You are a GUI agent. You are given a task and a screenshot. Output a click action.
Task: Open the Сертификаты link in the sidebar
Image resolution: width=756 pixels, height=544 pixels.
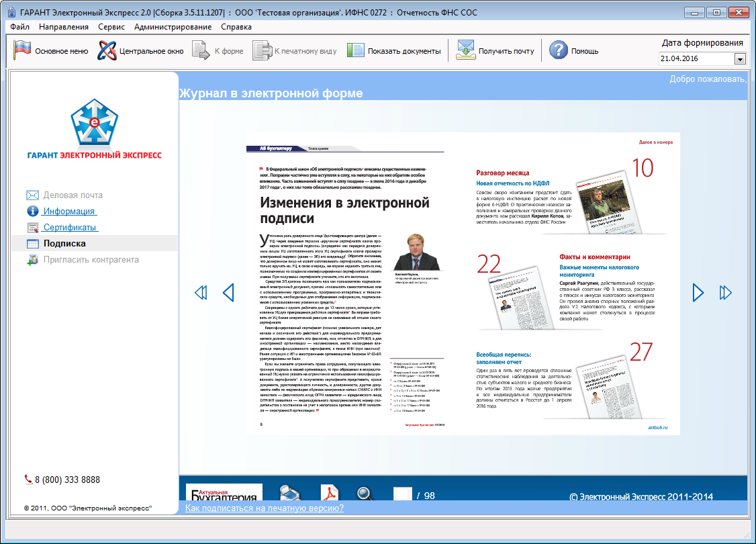coord(70,228)
